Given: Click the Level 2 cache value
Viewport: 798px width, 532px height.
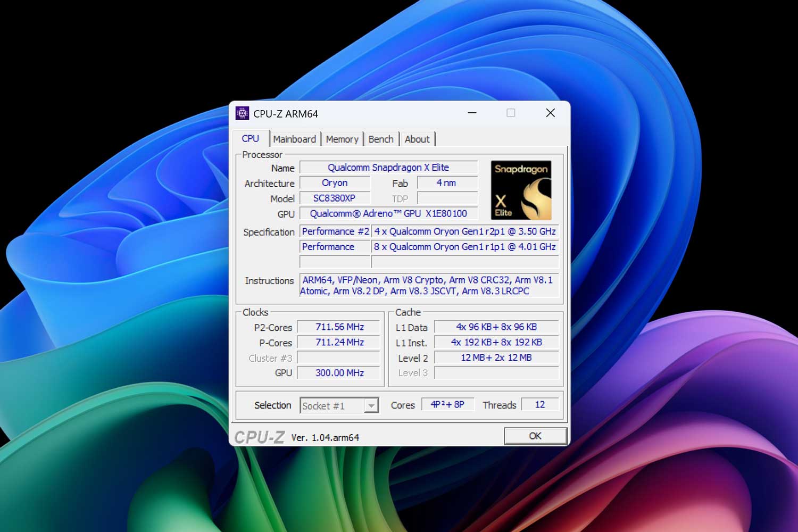Looking at the screenshot, I should click(496, 358).
